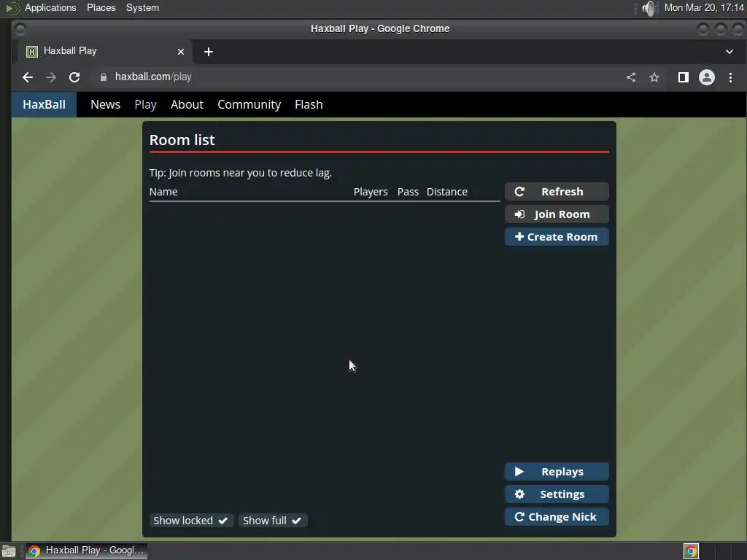Click the show desktop icon in bottom panel
This screenshot has width=747, height=560.
coord(9,551)
